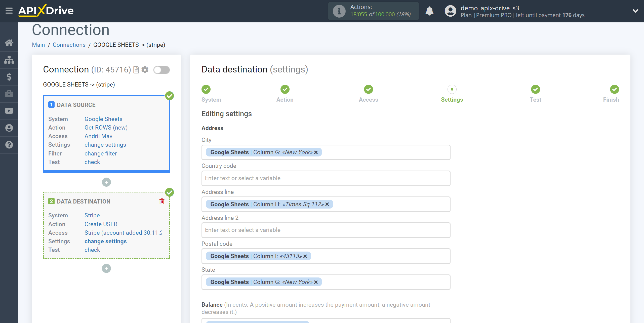
Task: Delete the data destination with trash icon
Action: pos(162,201)
